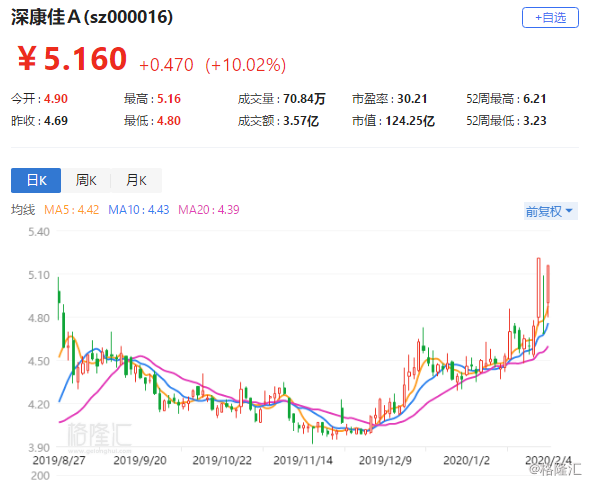The image size is (589, 483).
Task: Click the latest red candlestick on the chart
Action: click(x=548, y=284)
